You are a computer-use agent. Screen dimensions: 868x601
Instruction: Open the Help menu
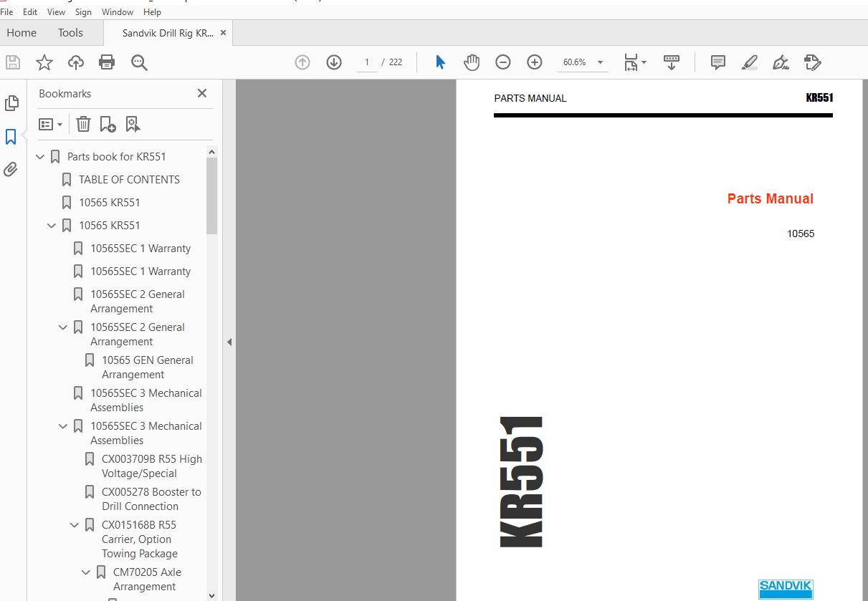(x=152, y=12)
